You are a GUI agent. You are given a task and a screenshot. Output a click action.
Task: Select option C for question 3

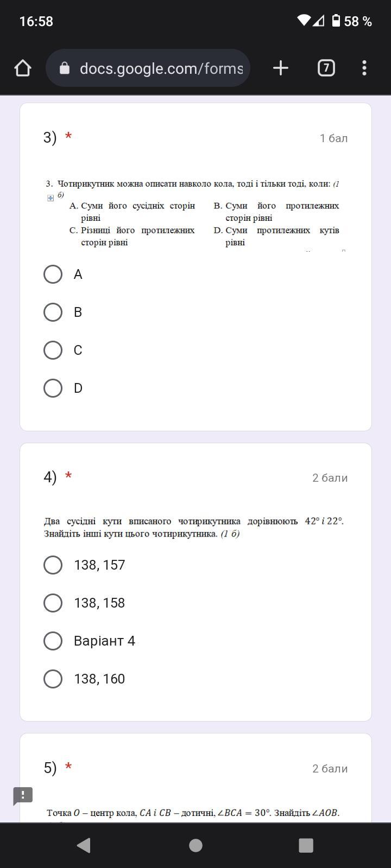pos(53,350)
